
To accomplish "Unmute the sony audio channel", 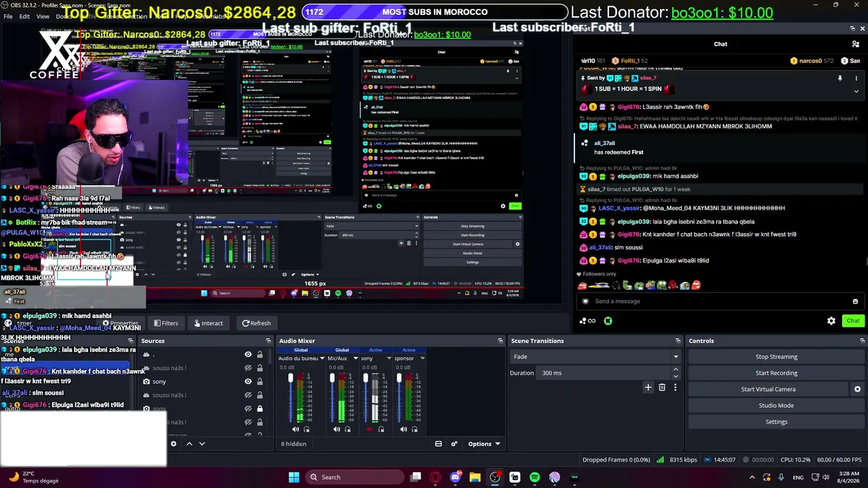I will [370, 429].
